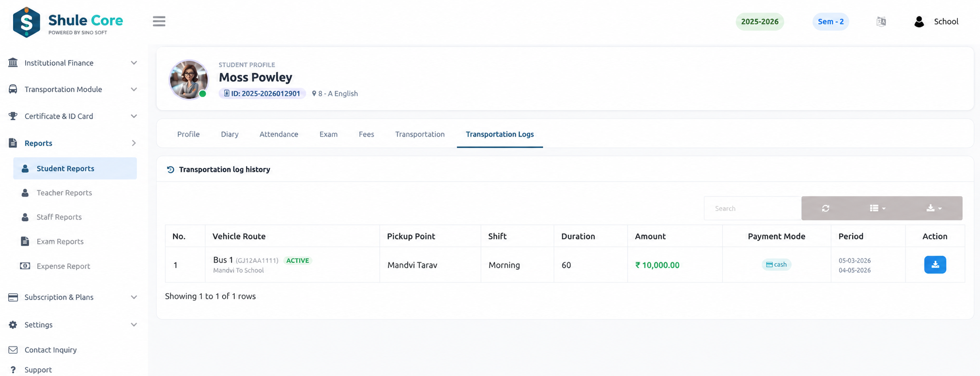Switch to the Fees tab
The width and height of the screenshot is (980, 376).
click(x=367, y=134)
